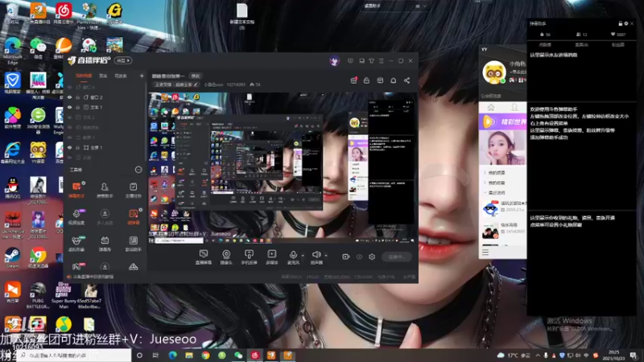Open microphone dropdown arrow in bottom toolbar
The width and height of the screenshot is (644, 362).
[x=303, y=255]
